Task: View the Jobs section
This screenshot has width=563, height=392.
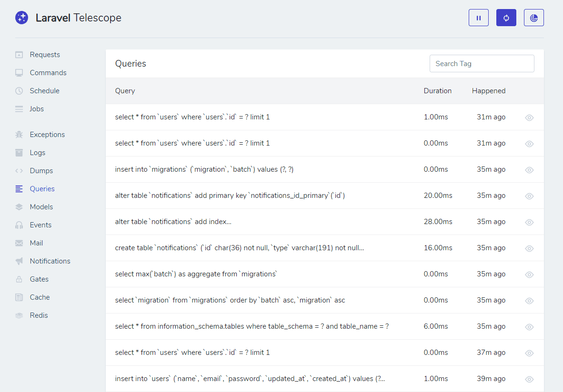Action: tap(37, 108)
